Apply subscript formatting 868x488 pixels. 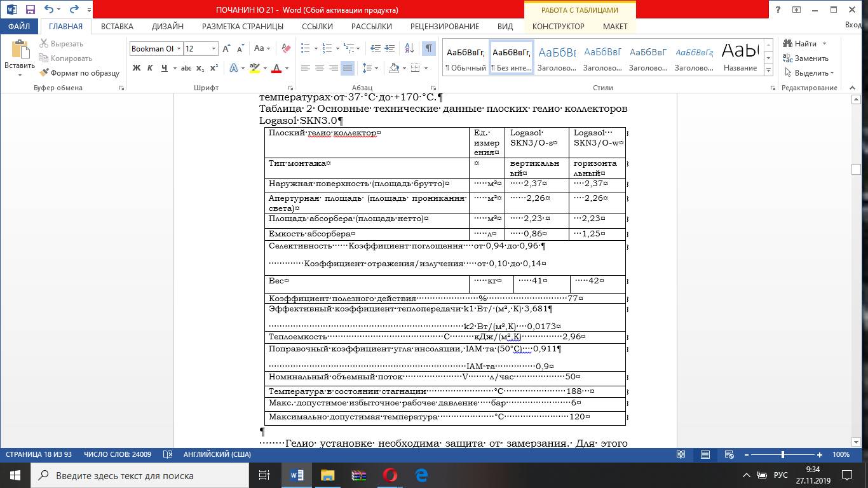click(200, 68)
